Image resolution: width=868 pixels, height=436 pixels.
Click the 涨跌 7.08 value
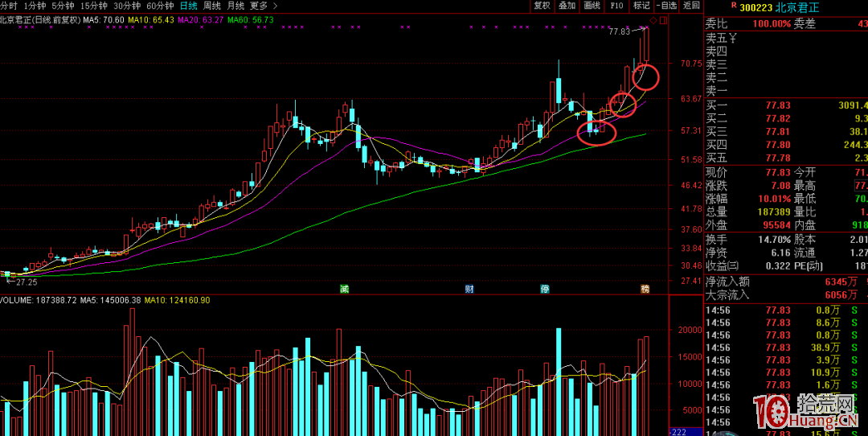point(780,185)
